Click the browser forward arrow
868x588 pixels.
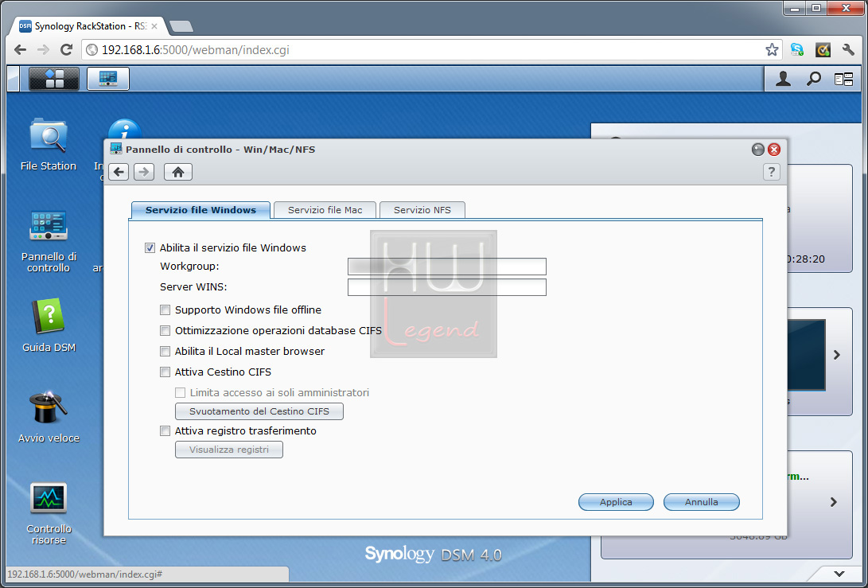(x=43, y=50)
